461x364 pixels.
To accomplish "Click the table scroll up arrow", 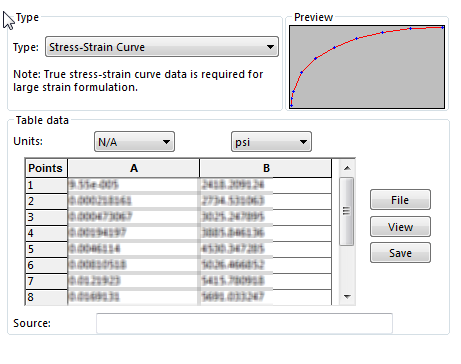I will click(347, 168).
